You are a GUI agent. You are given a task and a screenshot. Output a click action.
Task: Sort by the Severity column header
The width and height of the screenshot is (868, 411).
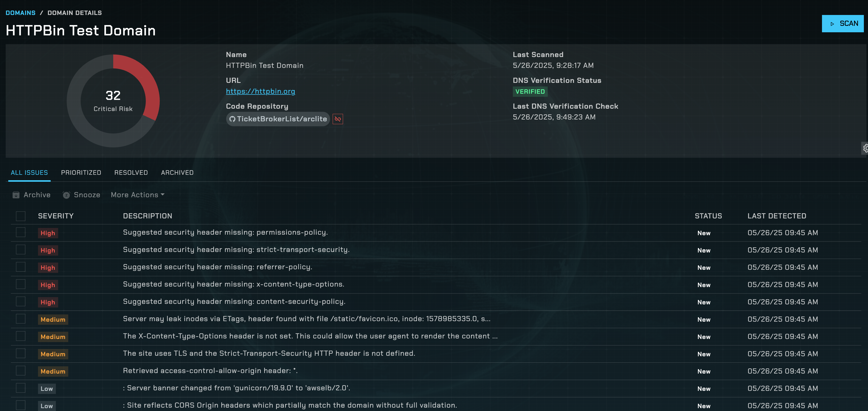click(56, 216)
